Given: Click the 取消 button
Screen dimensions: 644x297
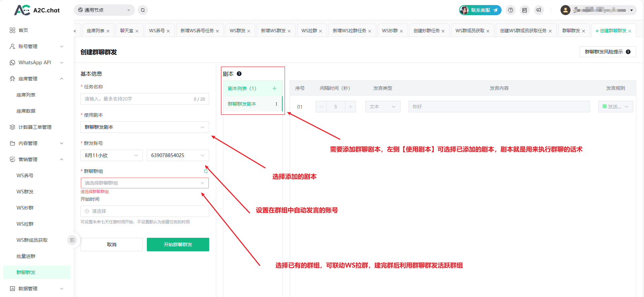Looking at the screenshot, I should click(x=111, y=245).
